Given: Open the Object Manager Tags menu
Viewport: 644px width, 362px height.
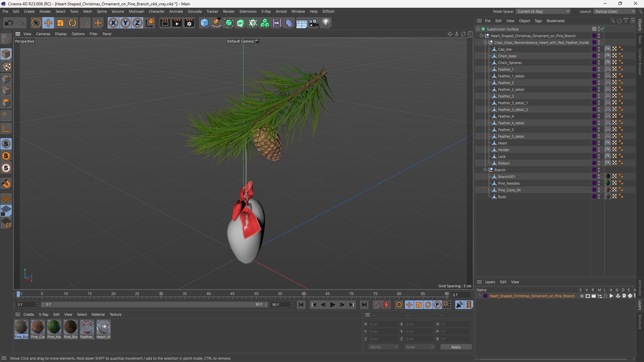Looking at the screenshot, I should click(538, 21).
